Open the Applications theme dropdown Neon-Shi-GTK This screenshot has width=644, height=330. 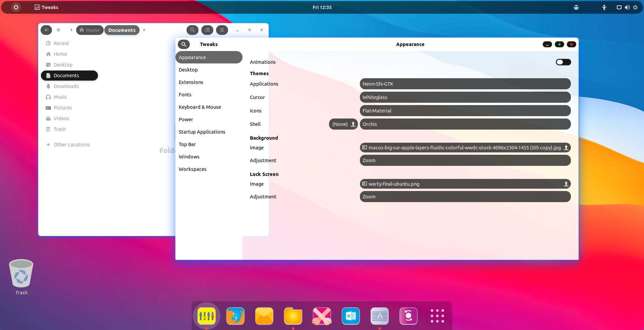tap(465, 84)
